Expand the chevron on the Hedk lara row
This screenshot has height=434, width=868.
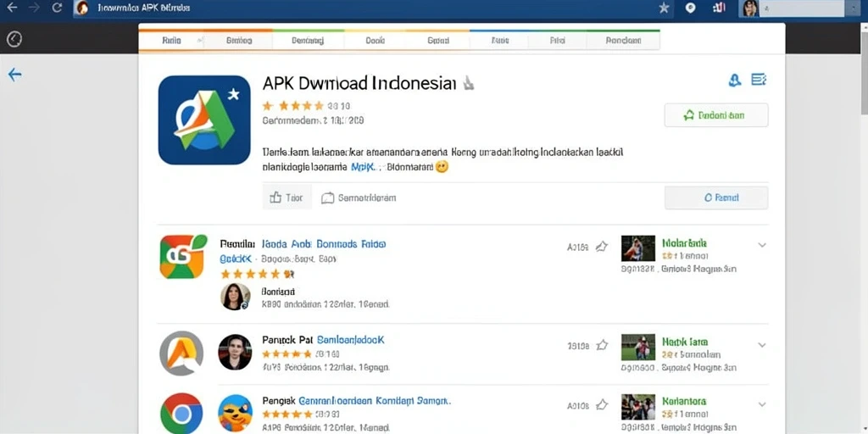[x=762, y=345]
